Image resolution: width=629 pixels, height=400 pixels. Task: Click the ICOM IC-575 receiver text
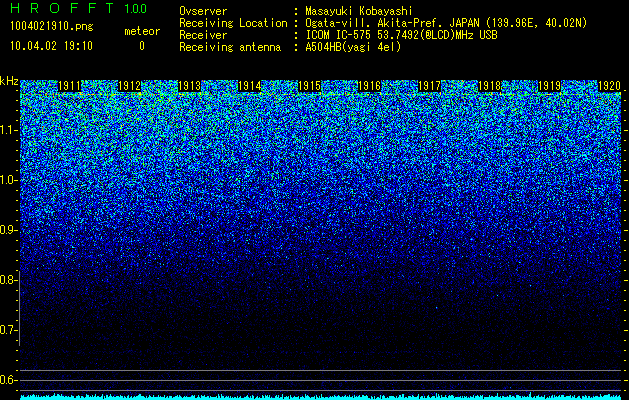tap(401, 35)
